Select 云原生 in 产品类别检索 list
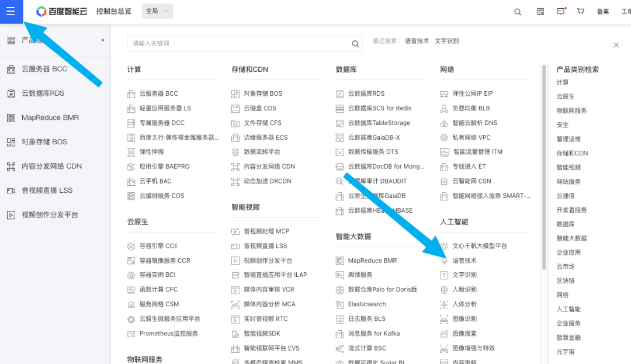This screenshot has height=364, width=631. 566,96
